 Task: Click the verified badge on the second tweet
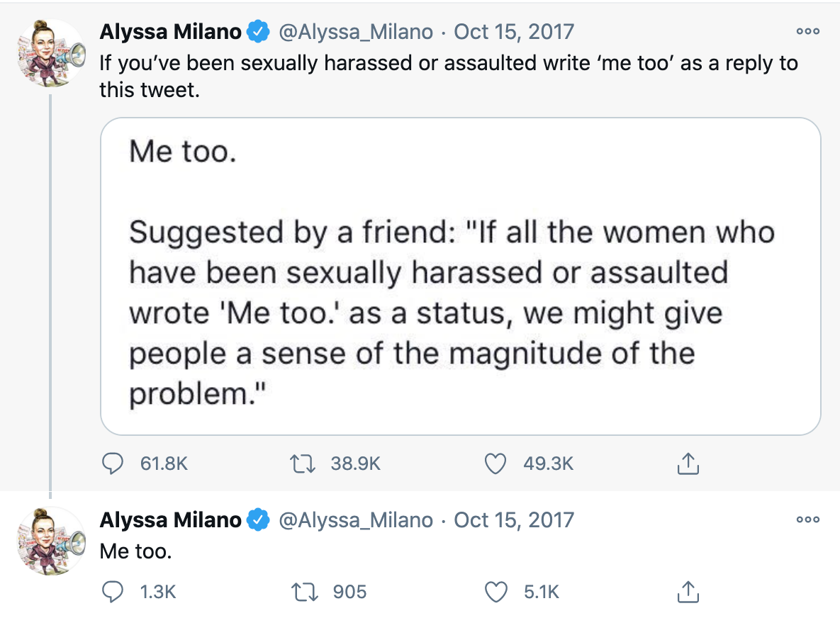pos(258,520)
